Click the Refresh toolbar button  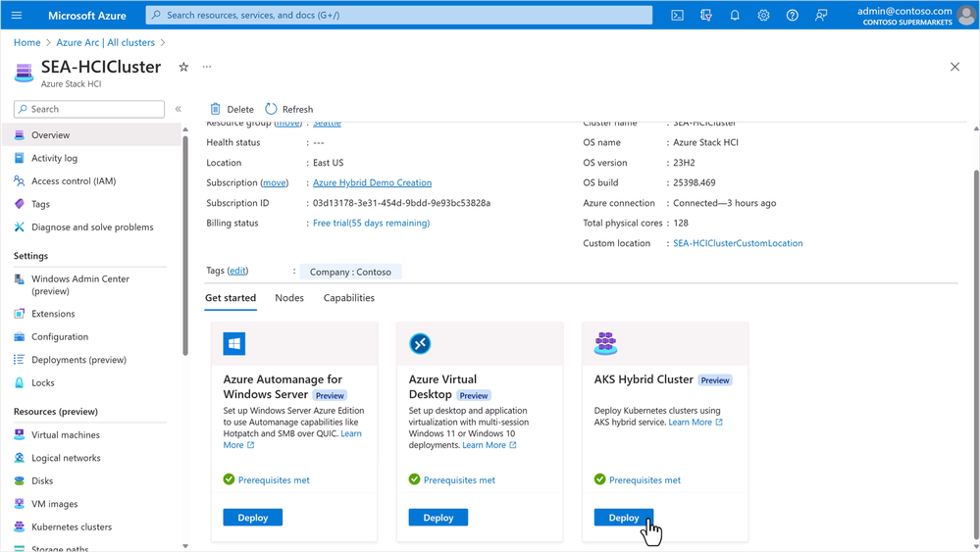tap(288, 109)
